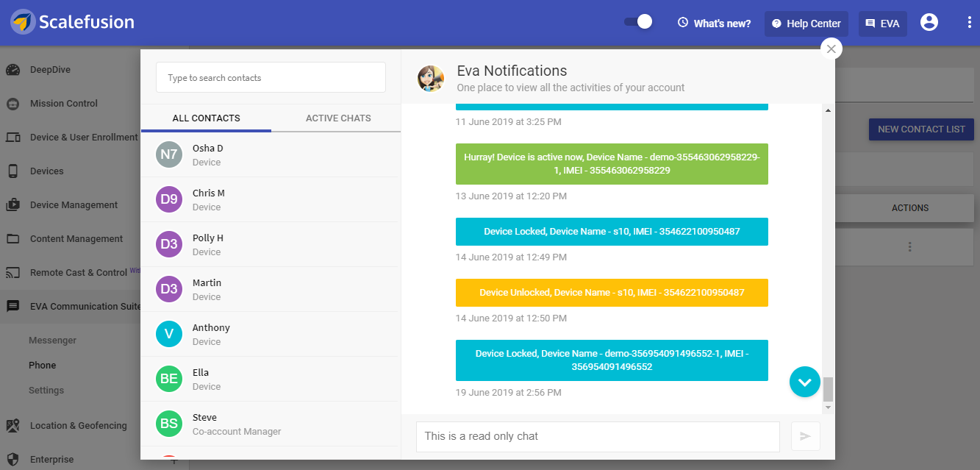Switch to the ALL CONTACTS tab
Viewport: 980px width, 470px height.
point(206,118)
